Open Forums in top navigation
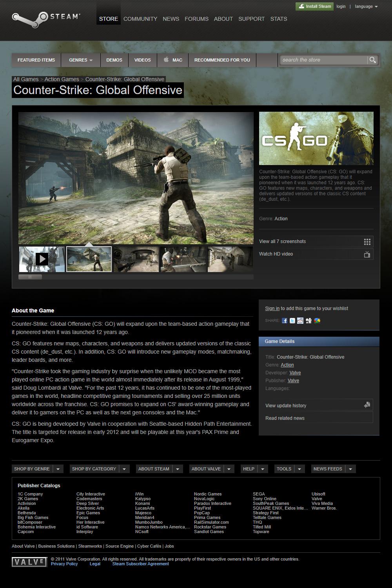This screenshot has height=588, width=392. (x=196, y=19)
